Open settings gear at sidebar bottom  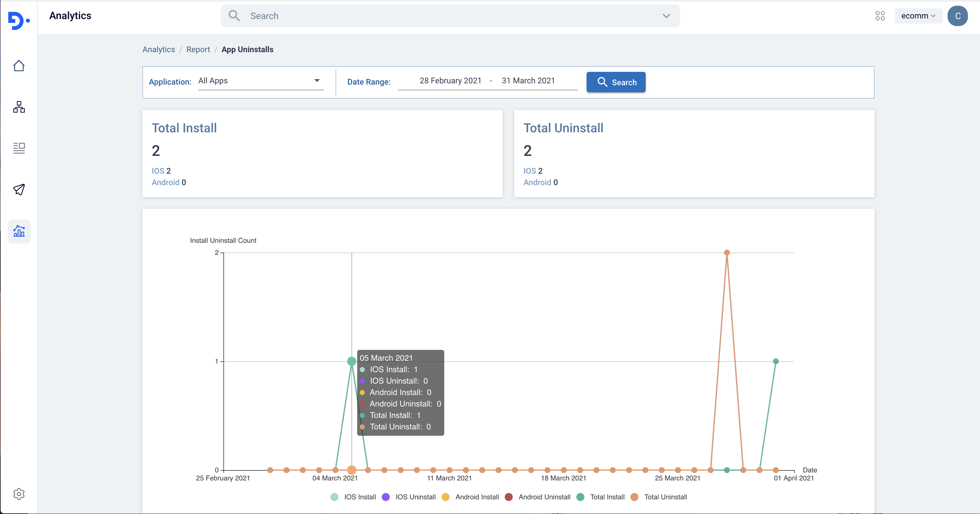point(19,494)
